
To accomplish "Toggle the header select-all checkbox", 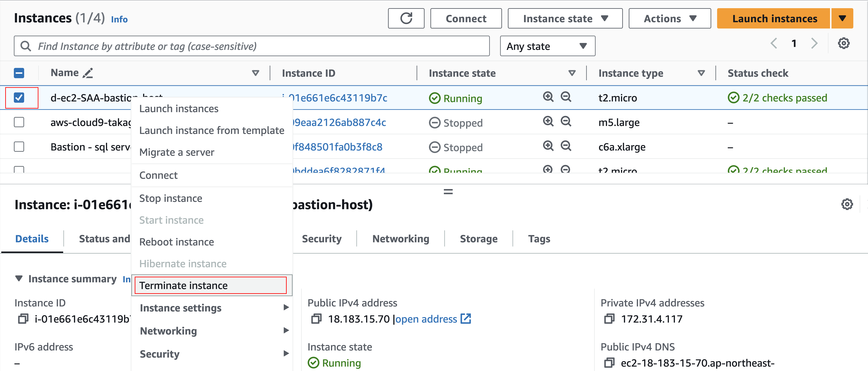I will (x=19, y=73).
